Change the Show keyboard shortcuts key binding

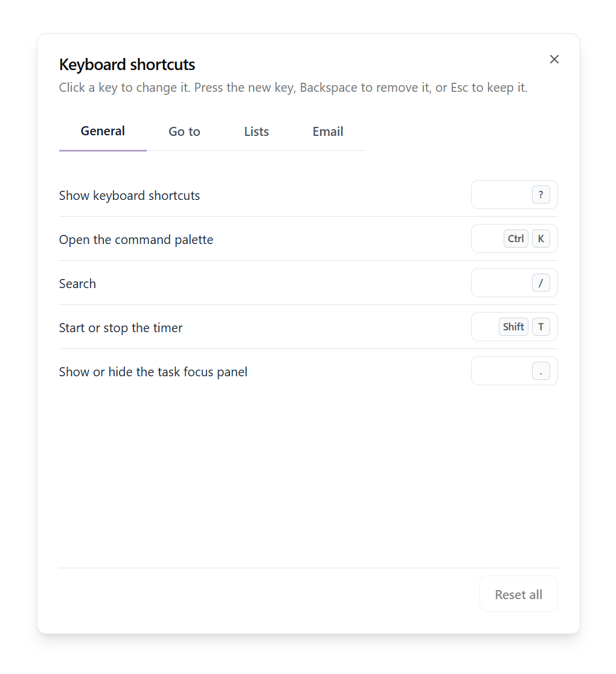(515, 194)
